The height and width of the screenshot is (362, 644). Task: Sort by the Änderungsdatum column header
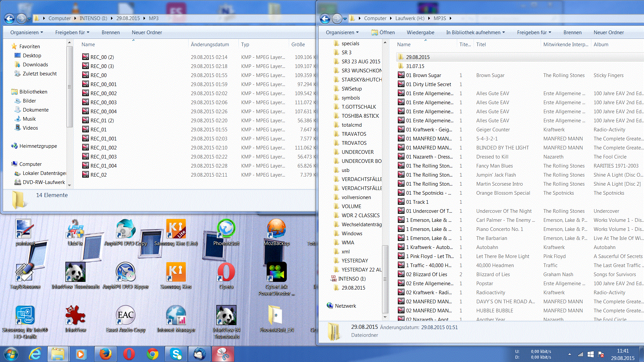pos(210,45)
